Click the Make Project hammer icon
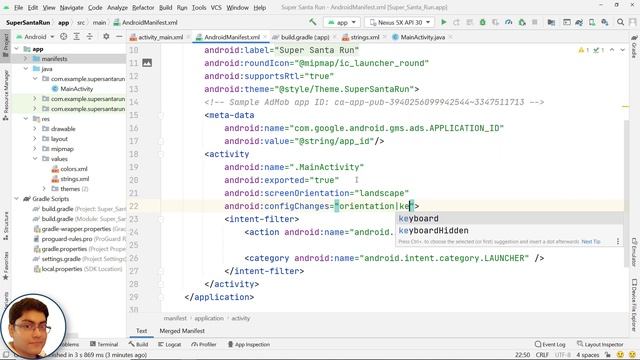Viewport: 640px width, 360px height. coord(313,22)
